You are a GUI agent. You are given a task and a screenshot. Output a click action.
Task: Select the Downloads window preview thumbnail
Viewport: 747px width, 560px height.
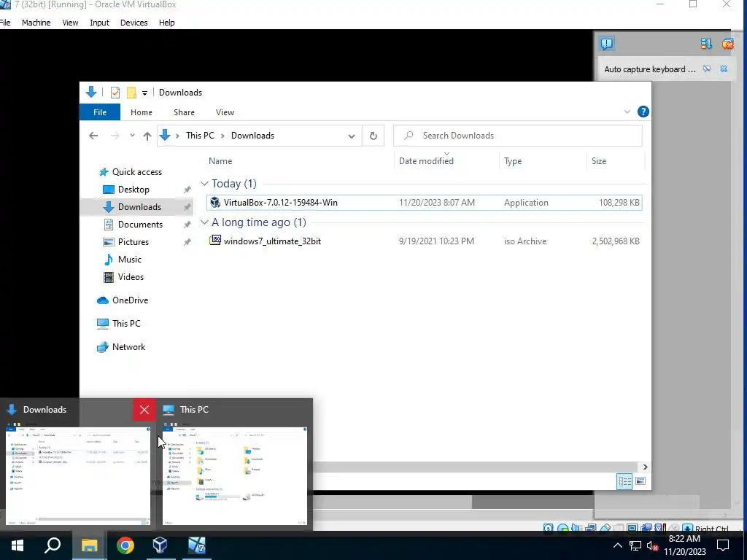77,475
